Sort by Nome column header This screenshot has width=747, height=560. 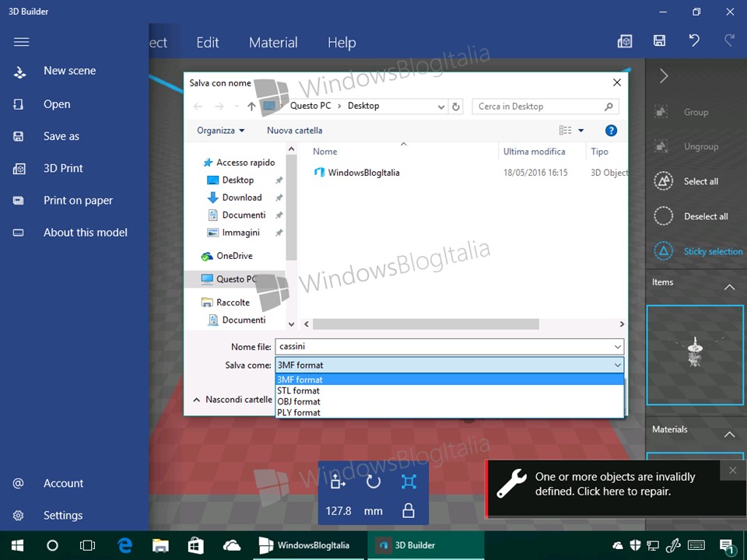click(x=325, y=152)
